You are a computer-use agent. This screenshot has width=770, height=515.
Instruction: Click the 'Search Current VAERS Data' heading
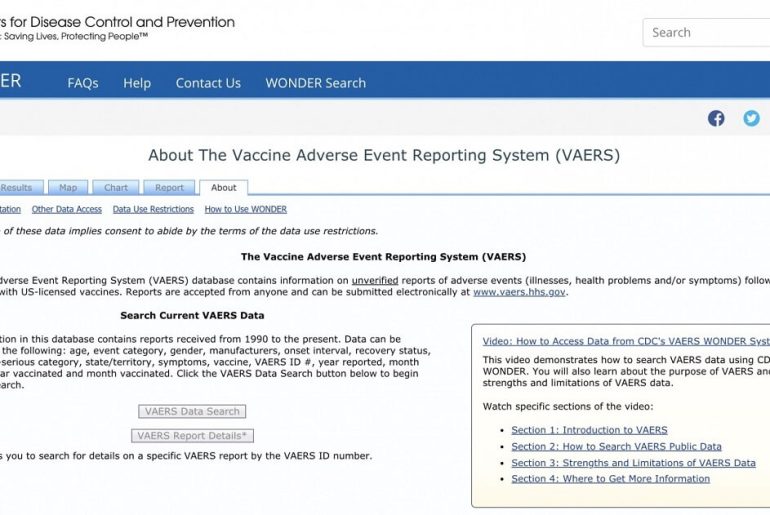coord(192,316)
